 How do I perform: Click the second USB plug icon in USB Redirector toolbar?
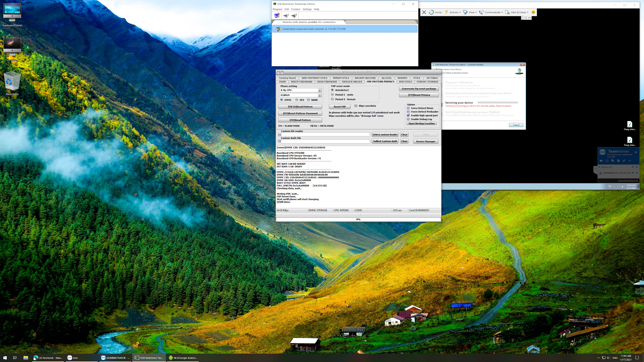(x=294, y=15)
